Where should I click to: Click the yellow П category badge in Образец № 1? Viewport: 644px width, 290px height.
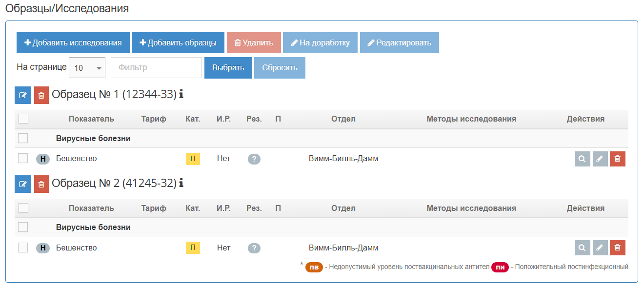point(193,159)
